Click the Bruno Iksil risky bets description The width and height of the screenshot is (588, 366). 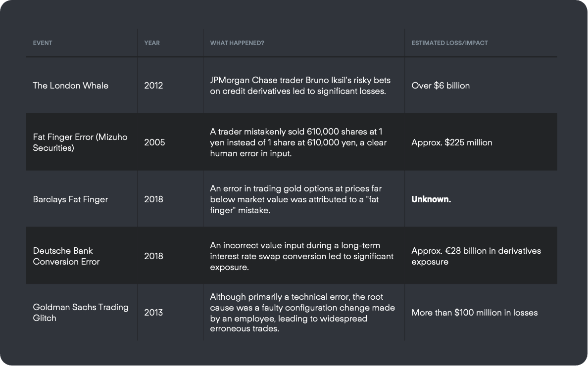pyautogui.click(x=300, y=86)
